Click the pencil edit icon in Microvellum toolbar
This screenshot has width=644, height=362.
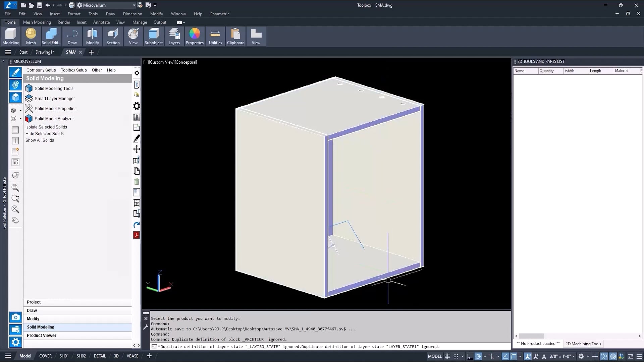coord(137,138)
